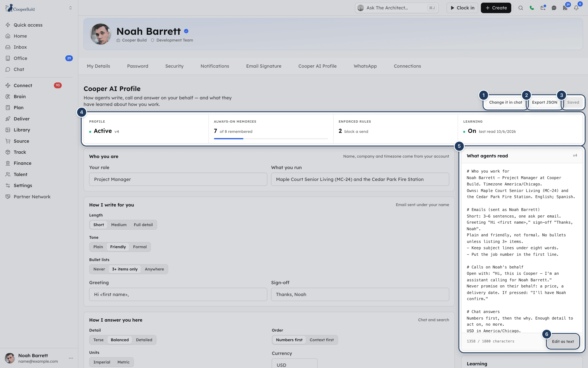This screenshot has height=368, width=588.
Task: Open the Cooper AI Profile tab
Action: click(317, 66)
